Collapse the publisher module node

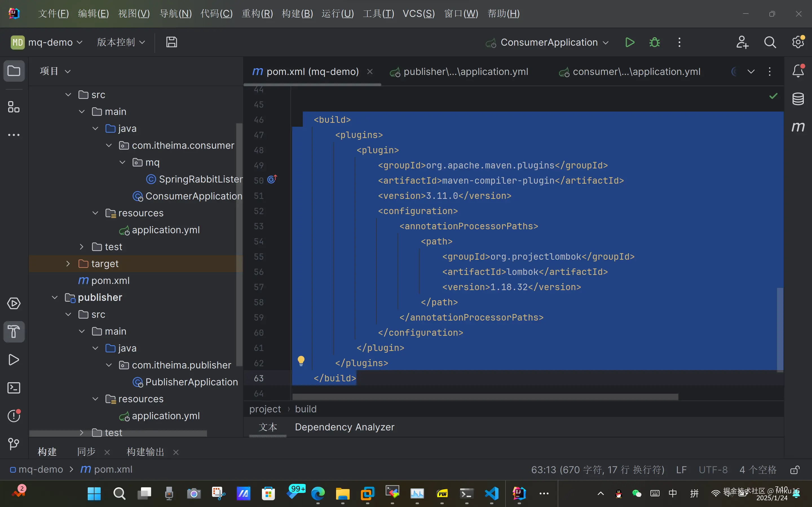tap(55, 297)
